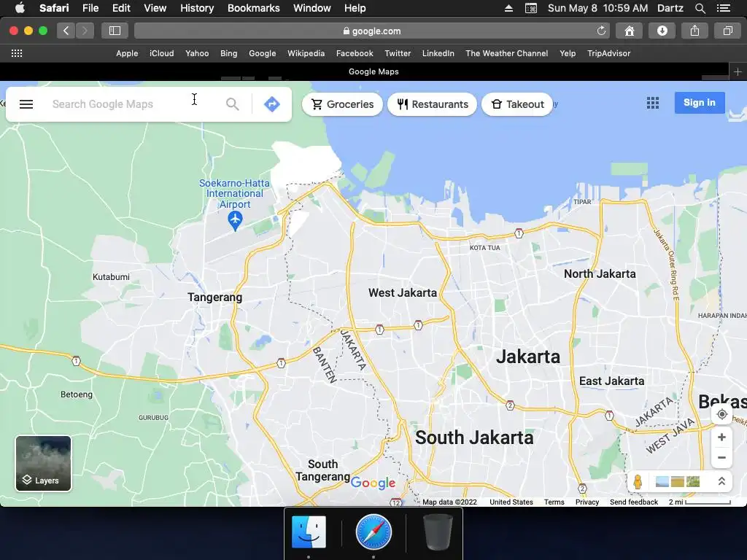The width and height of the screenshot is (747, 560).
Task: Filter map by Restaurants chip
Action: click(432, 104)
